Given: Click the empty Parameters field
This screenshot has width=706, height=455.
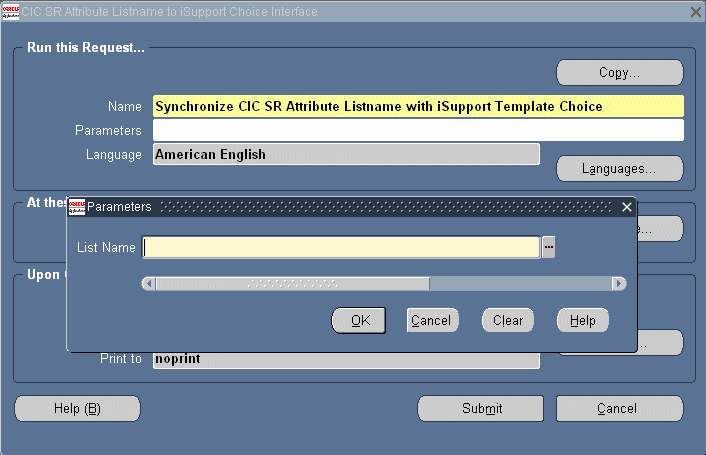Looking at the screenshot, I should [418, 130].
